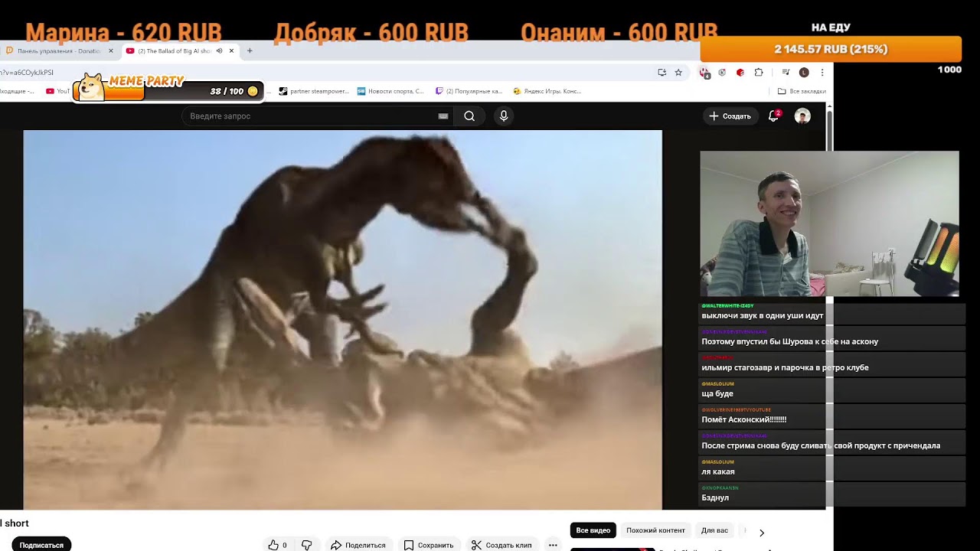This screenshot has height=551, width=980.
Task: Advance filter chips with right arrow
Action: (762, 532)
